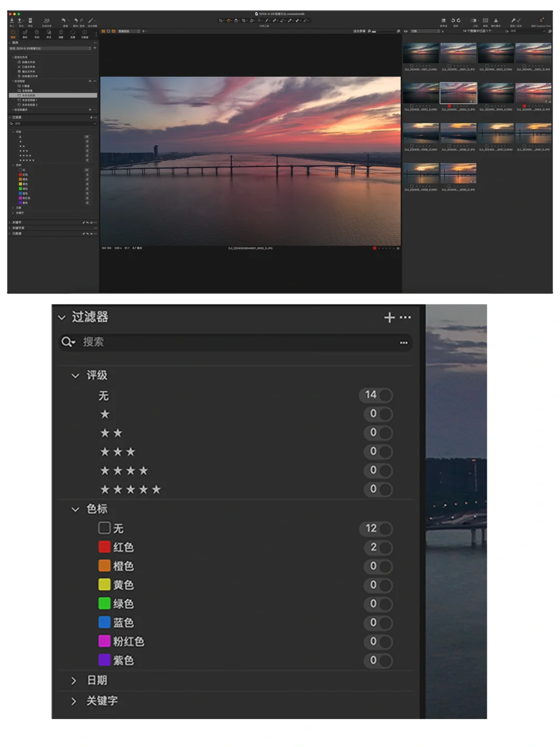The image size is (560, 747).
Task: Switch to the 联机 tool tab
Action: pos(25,34)
